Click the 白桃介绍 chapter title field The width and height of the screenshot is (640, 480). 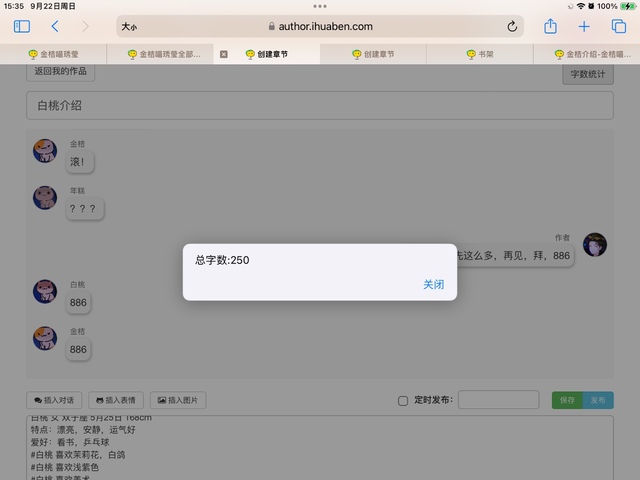[320, 106]
